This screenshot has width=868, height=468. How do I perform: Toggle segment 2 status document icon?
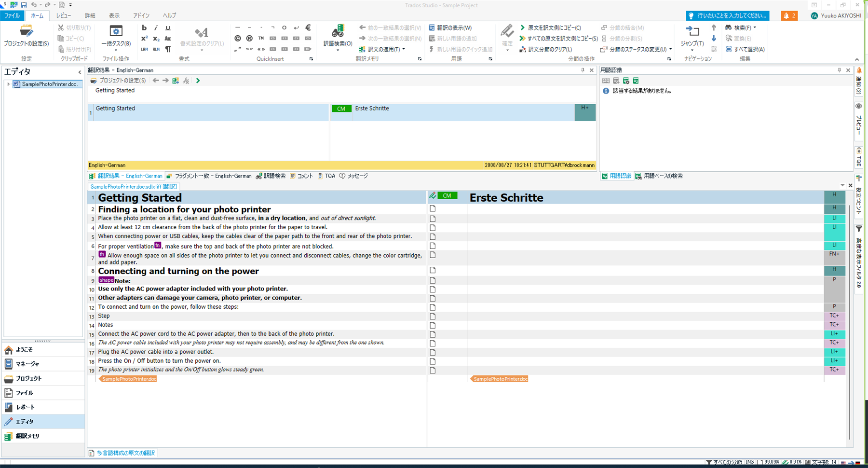click(x=433, y=209)
